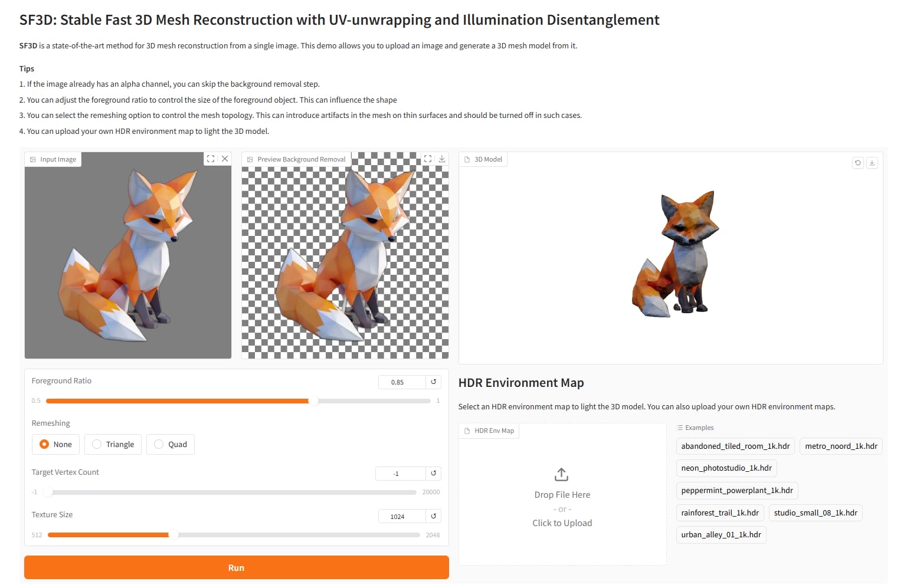
Task: Pick the Quad remeshing option
Action: point(159,444)
